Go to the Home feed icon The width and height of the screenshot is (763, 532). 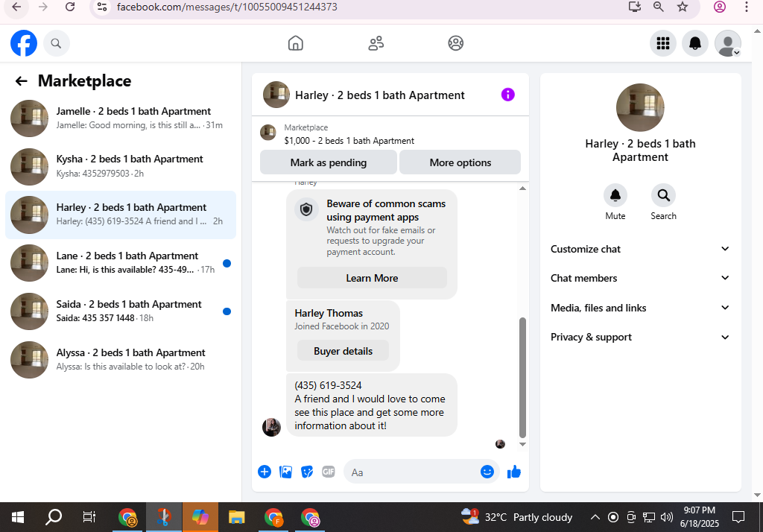click(295, 43)
